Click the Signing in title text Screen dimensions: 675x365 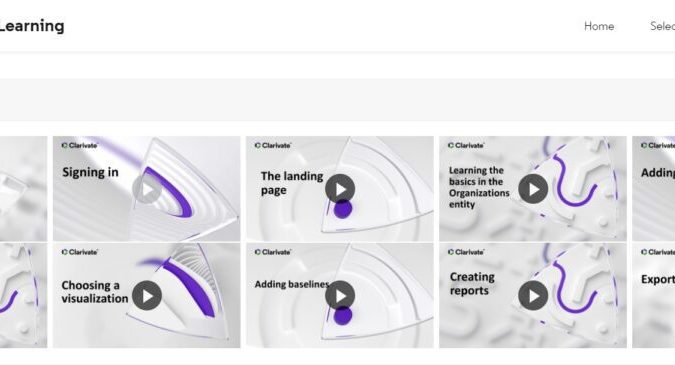pos(90,172)
